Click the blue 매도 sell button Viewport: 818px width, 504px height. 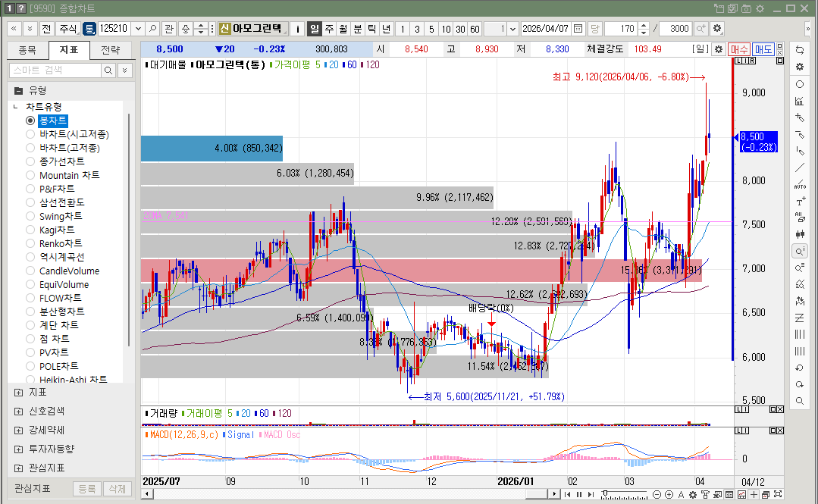(763, 49)
